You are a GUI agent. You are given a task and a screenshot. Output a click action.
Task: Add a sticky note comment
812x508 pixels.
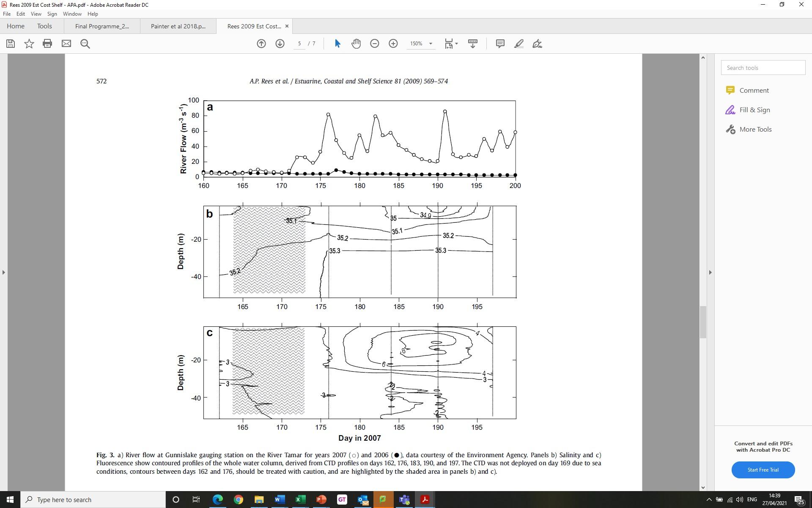pos(500,44)
